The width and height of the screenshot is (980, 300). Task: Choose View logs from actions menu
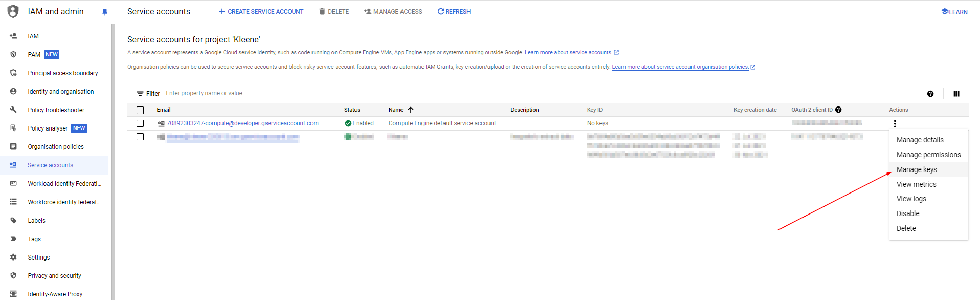pos(928,199)
